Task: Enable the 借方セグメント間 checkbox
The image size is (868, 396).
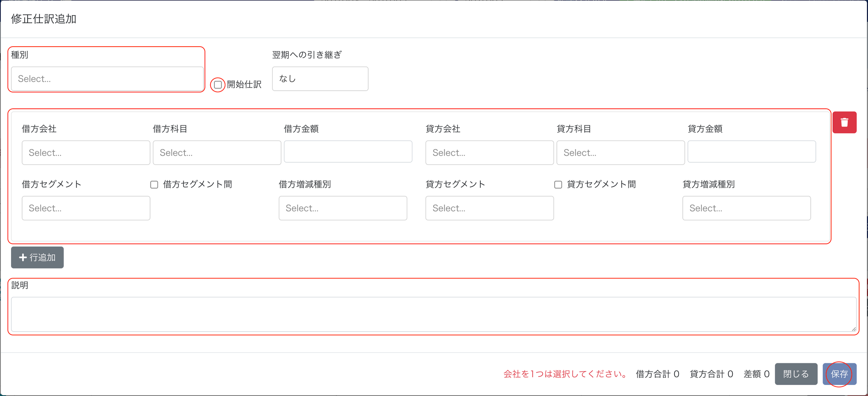Action: 154,185
